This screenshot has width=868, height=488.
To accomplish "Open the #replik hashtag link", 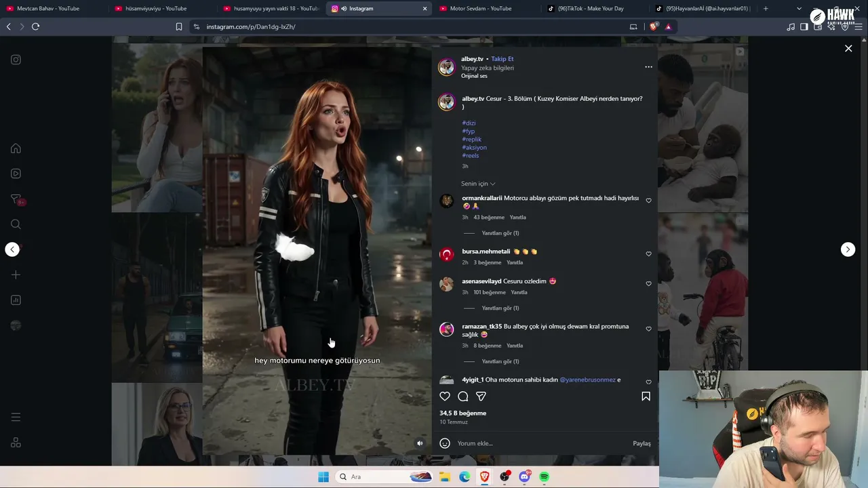I will click(x=471, y=140).
